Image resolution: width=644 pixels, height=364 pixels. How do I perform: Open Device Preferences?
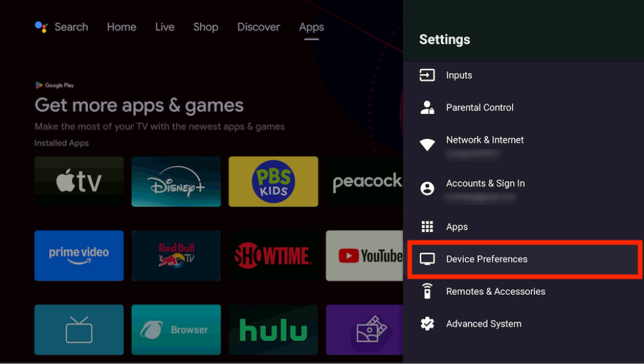(525, 260)
